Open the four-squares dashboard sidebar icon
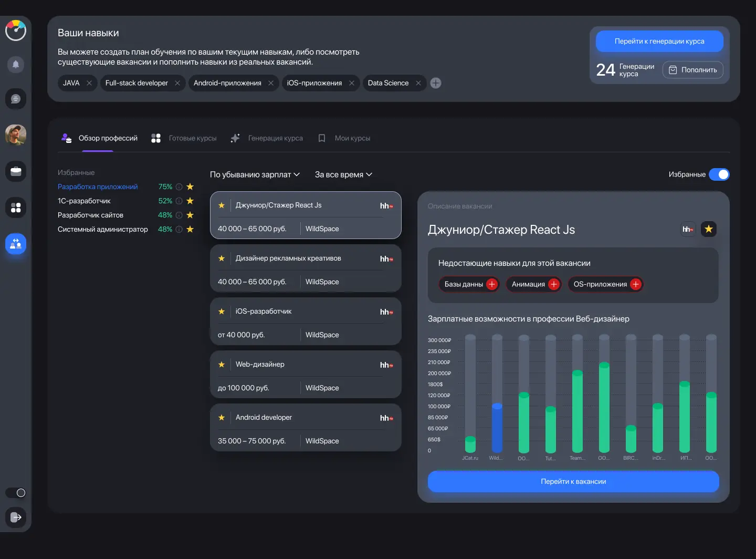This screenshot has height=559, width=756. [x=16, y=208]
